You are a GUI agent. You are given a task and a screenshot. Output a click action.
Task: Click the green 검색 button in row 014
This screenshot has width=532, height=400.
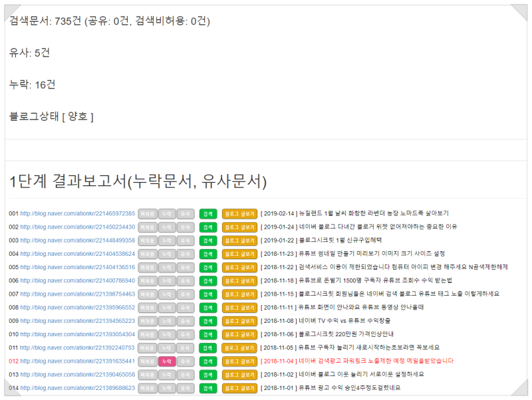point(208,388)
